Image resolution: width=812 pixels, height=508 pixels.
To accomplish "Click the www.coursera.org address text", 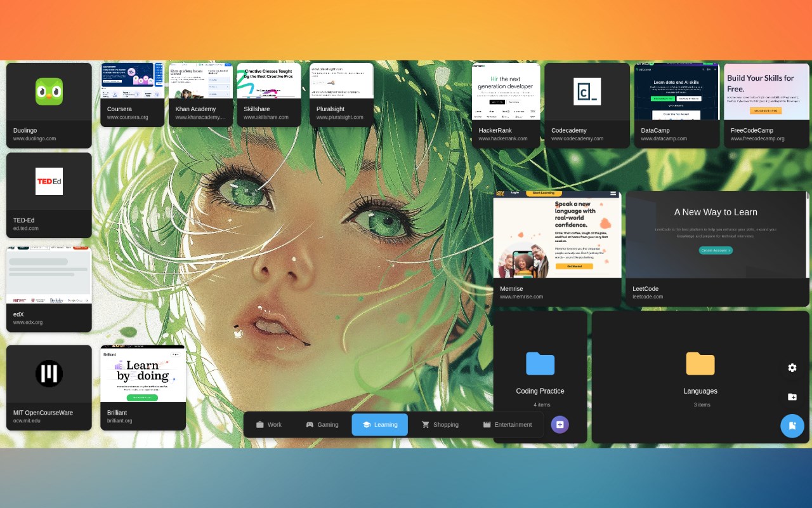I will (128, 117).
